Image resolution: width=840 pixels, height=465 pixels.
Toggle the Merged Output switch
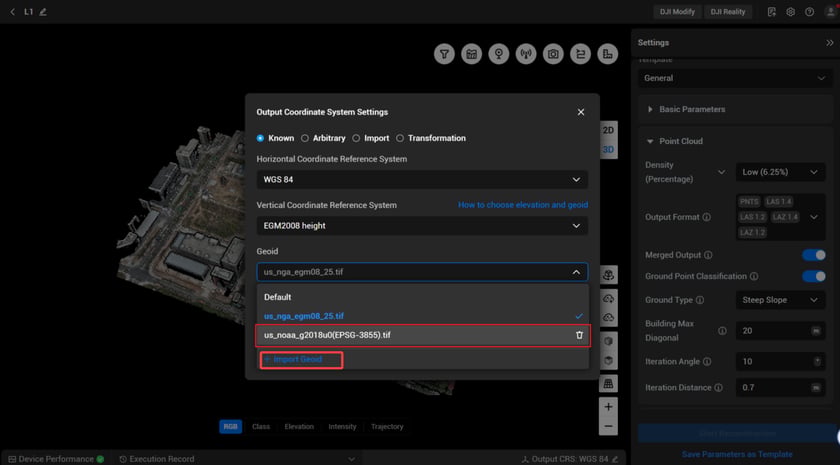tap(814, 255)
